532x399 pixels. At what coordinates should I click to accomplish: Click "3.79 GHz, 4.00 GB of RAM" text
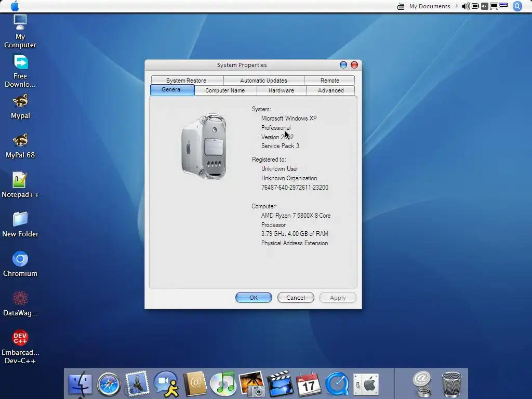[295, 233]
